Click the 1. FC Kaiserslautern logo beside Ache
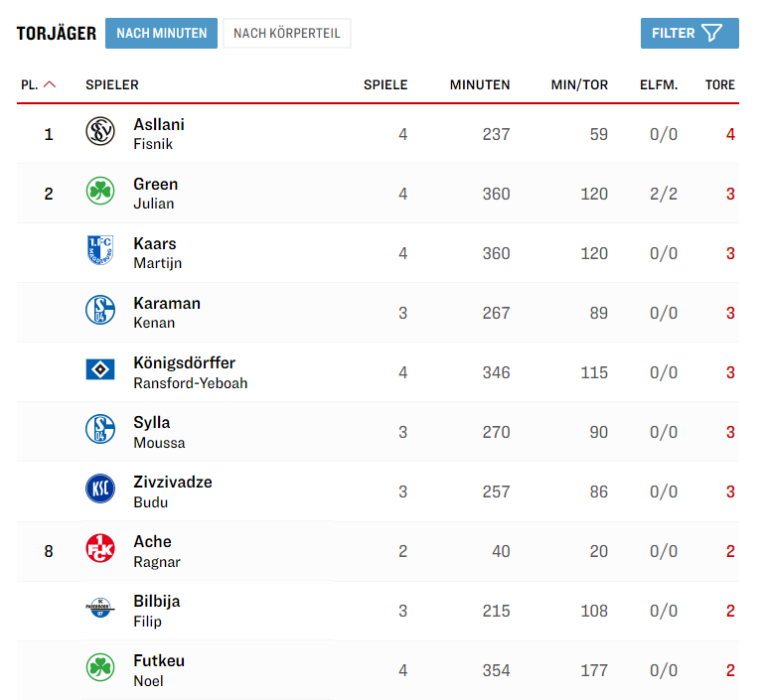767x700 pixels. point(100,549)
